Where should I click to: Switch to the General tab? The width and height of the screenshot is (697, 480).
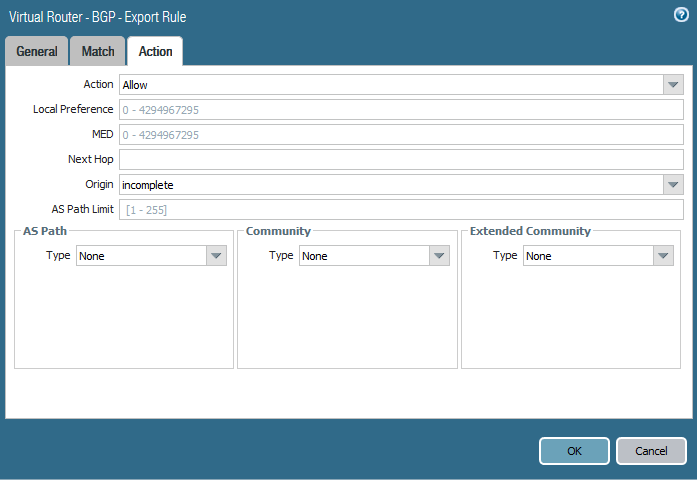[36, 52]
